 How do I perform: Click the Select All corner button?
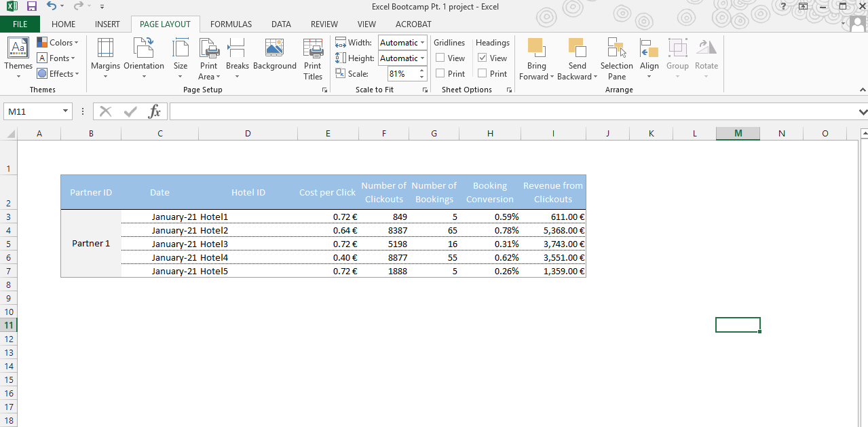click(10, 134)
